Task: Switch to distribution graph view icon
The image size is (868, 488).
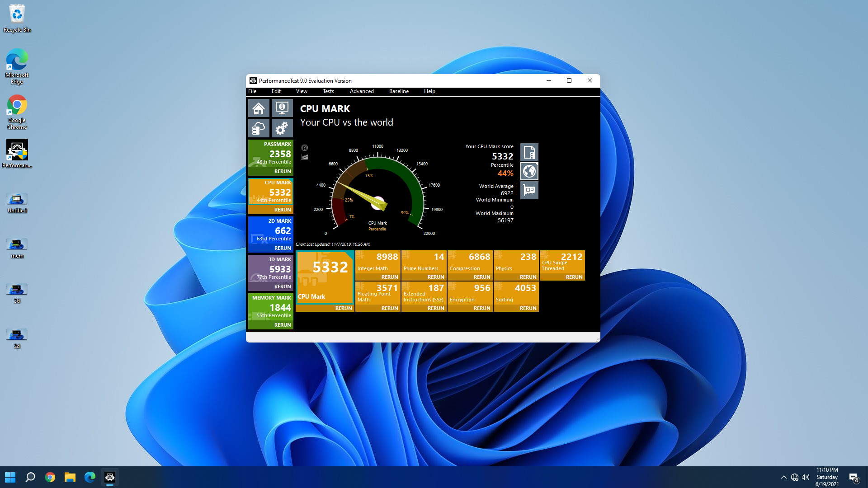Action: click(x=305, y=157)
